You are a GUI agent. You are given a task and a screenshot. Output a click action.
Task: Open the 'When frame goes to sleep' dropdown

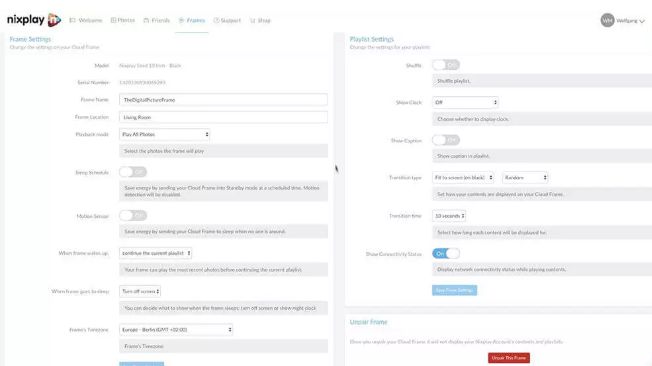point(140,291)
